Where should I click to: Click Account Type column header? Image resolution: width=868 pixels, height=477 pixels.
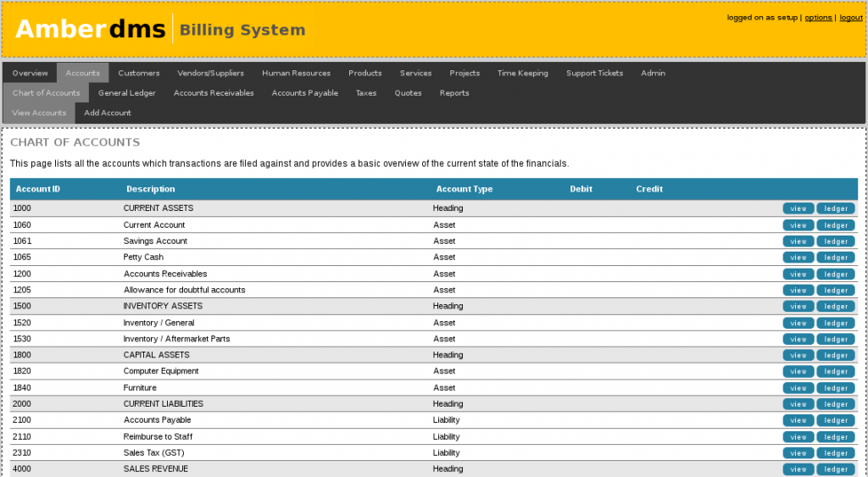click(x=465, y=189)
